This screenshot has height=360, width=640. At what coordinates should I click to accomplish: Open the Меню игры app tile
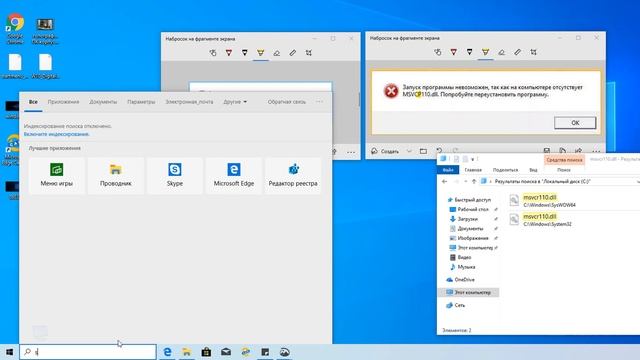point(57,176)
